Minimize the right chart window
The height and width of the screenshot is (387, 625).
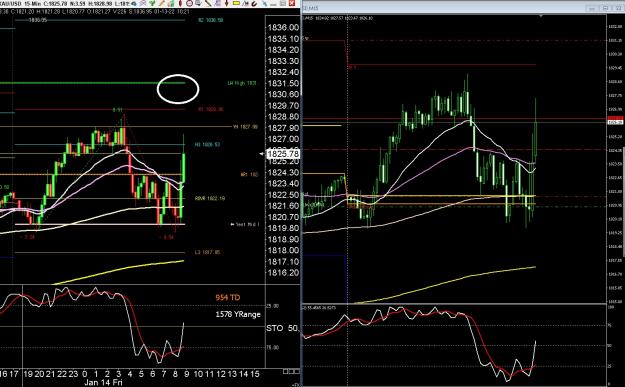(x=592, y=8)
